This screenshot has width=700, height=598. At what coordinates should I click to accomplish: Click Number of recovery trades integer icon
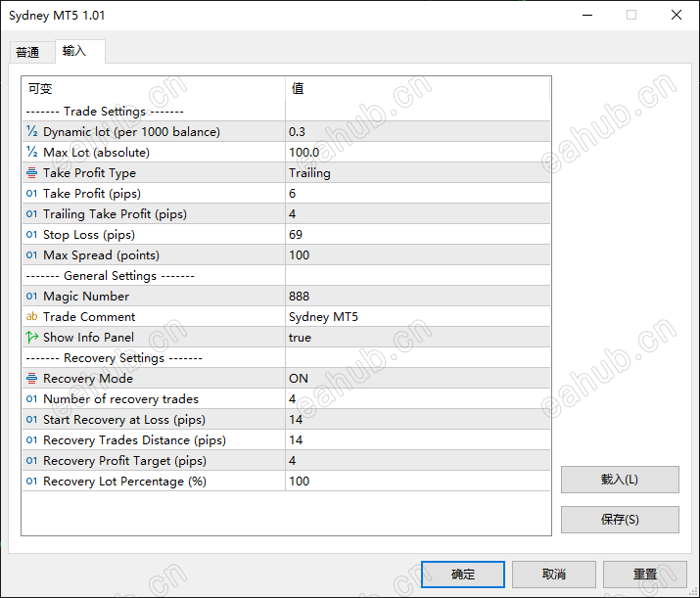[31, 398]
